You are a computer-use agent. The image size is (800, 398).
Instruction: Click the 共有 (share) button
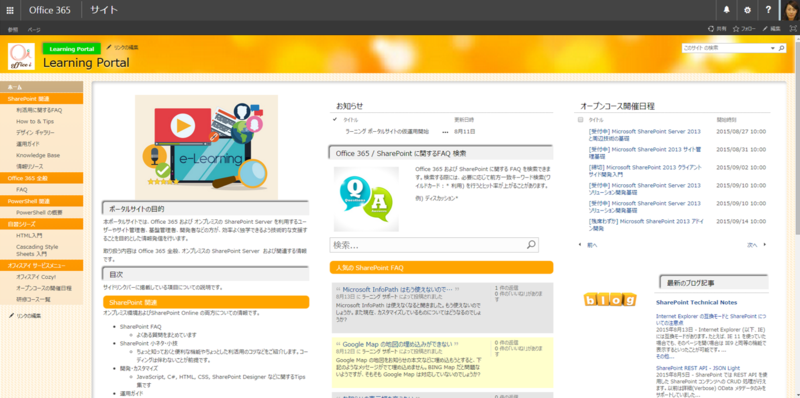[x=717, y=29]
